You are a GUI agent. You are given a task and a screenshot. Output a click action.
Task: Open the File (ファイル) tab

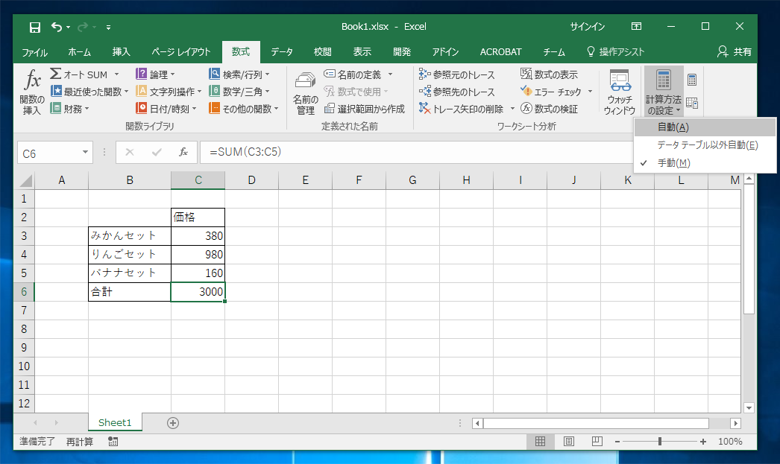(34, 52)
